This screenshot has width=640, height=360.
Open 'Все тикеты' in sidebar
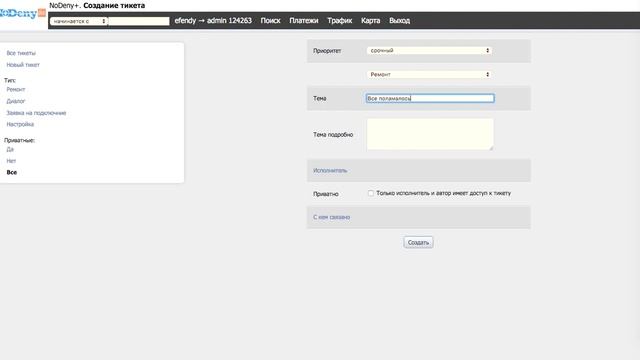pos(21,53)
